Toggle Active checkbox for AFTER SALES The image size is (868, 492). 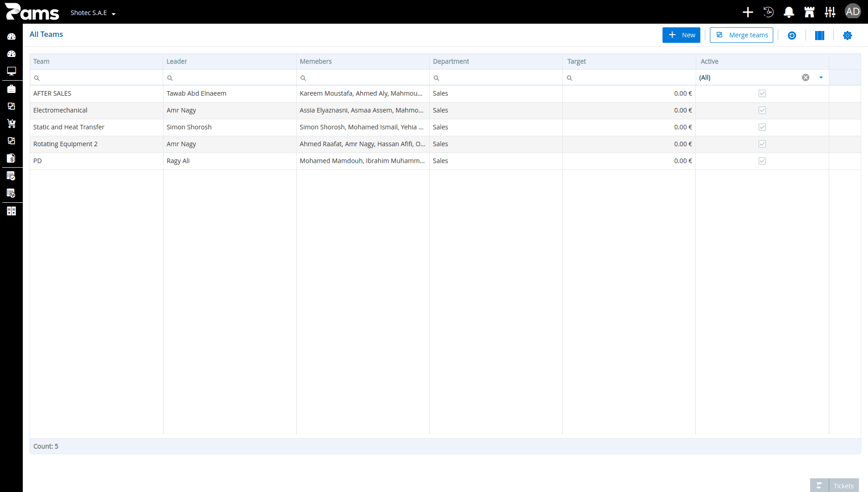tap(762, 93)
